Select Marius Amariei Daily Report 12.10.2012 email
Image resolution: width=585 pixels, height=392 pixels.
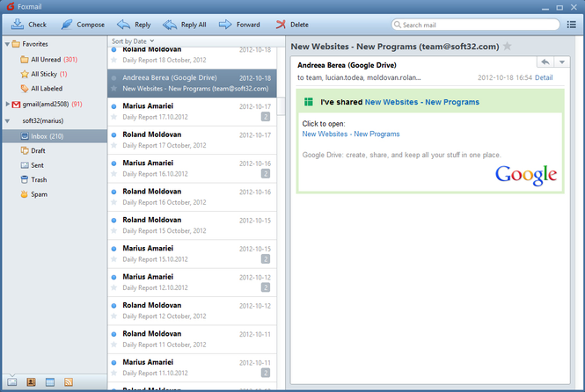tap(192, 282)
